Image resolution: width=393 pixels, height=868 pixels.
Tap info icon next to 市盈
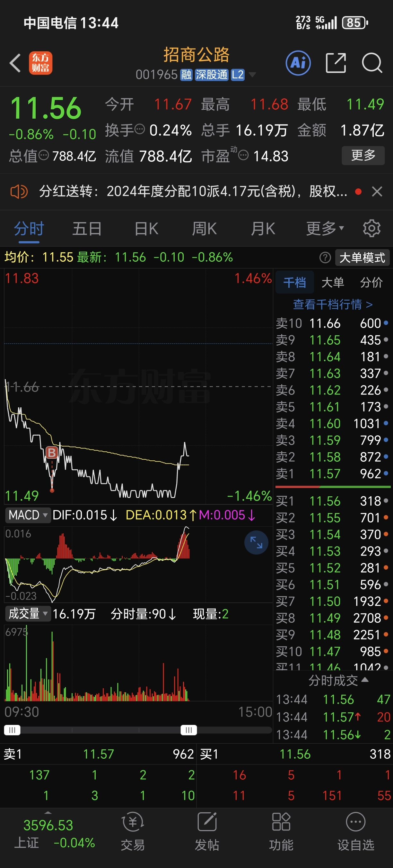(x=243, y=155)
